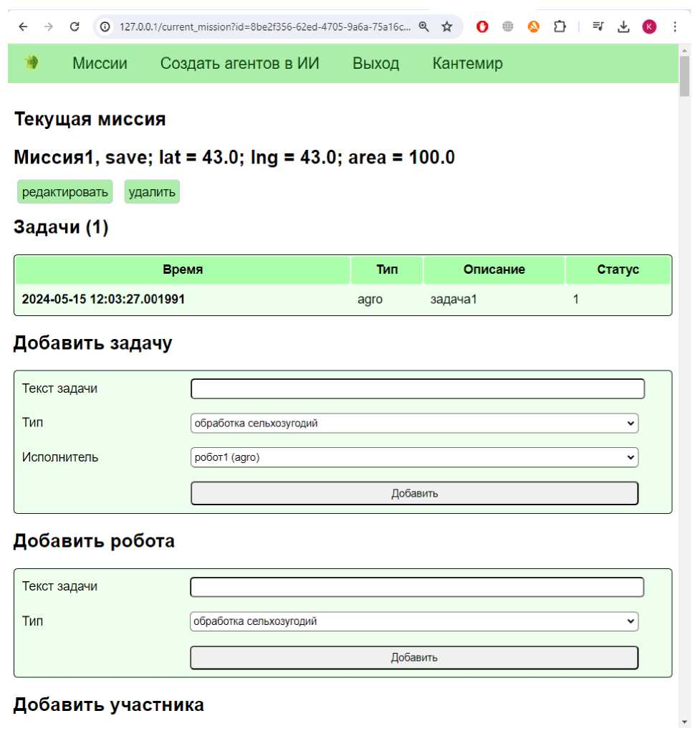Click Добавить button under Добавить задачу

[x=414, y=493]
